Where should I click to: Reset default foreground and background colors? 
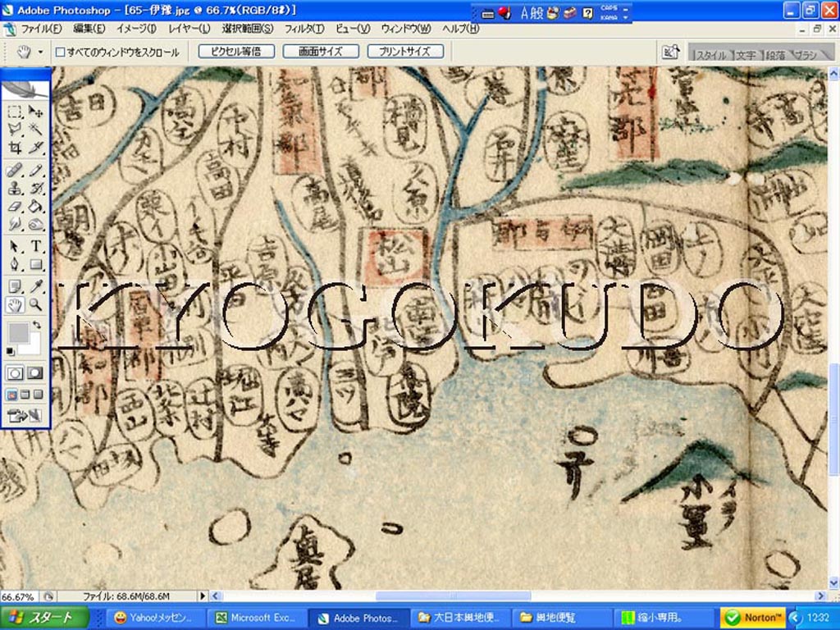[x=10, y=351]
